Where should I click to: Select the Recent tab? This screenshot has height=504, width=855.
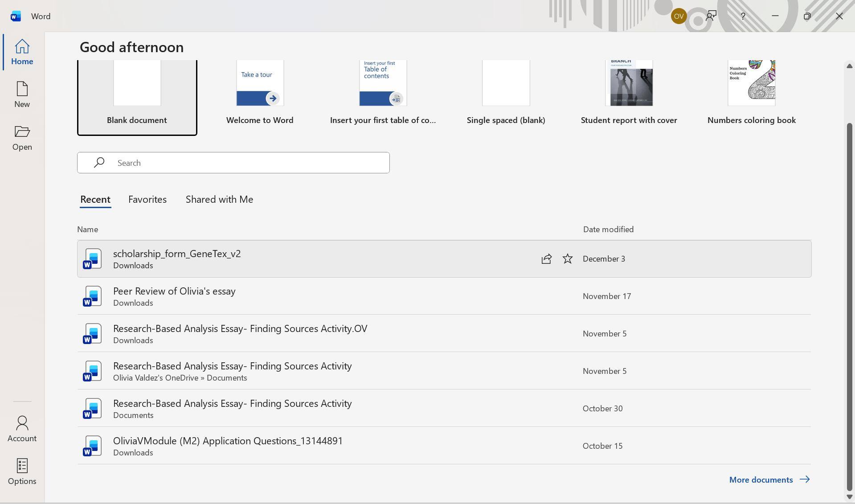[95, 199]
